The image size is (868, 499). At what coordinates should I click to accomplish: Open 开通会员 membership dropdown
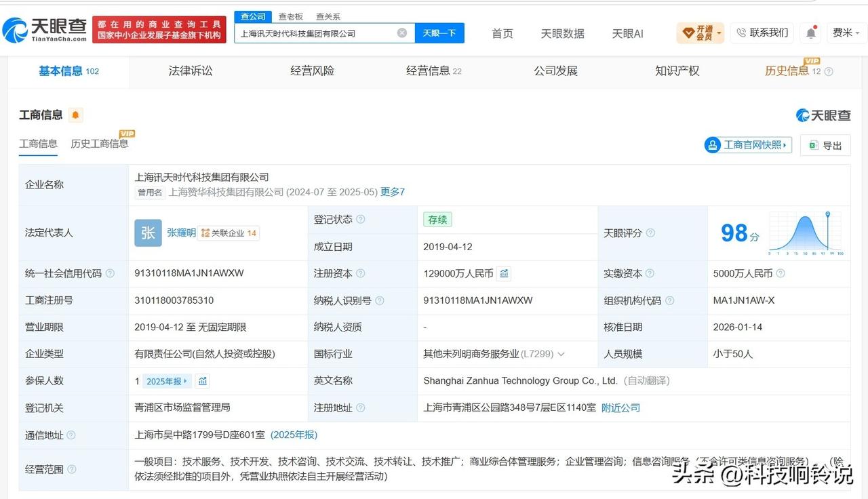coord(701,33)
